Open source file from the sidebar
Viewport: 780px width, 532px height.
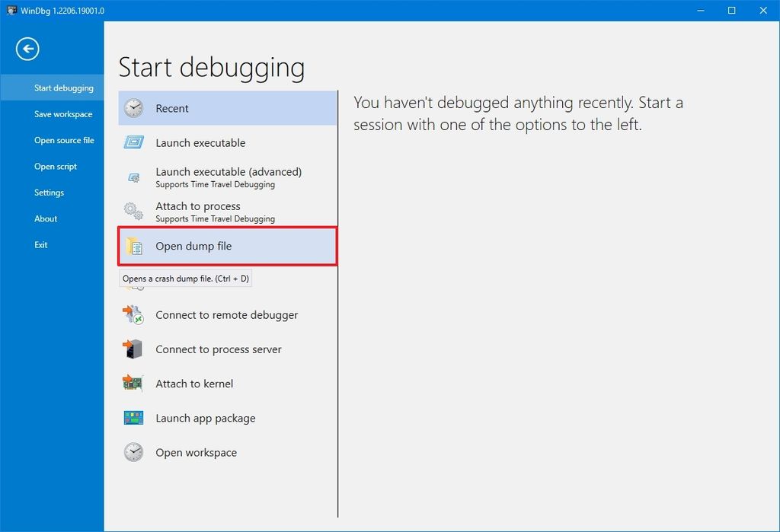[x=65, y=140]
